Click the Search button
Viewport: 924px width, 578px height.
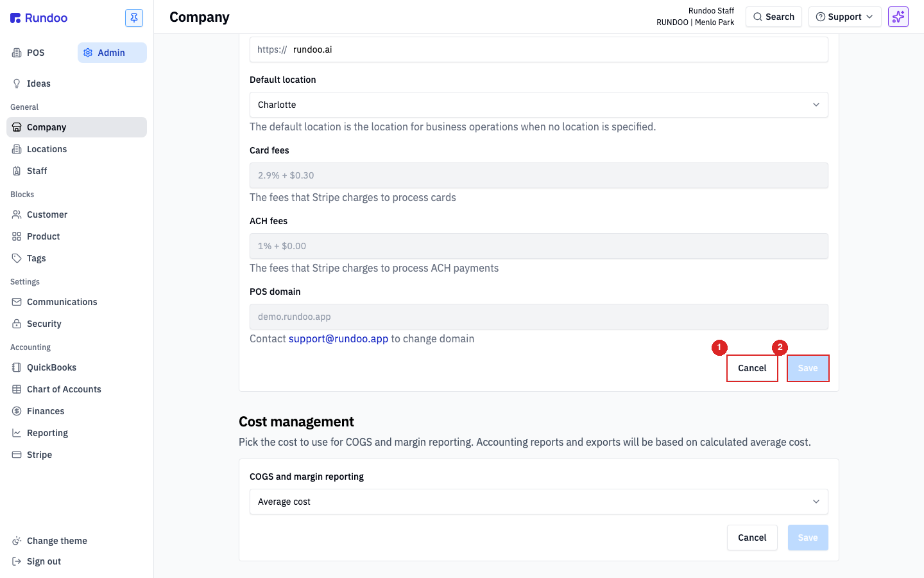(x=773, y=17)
